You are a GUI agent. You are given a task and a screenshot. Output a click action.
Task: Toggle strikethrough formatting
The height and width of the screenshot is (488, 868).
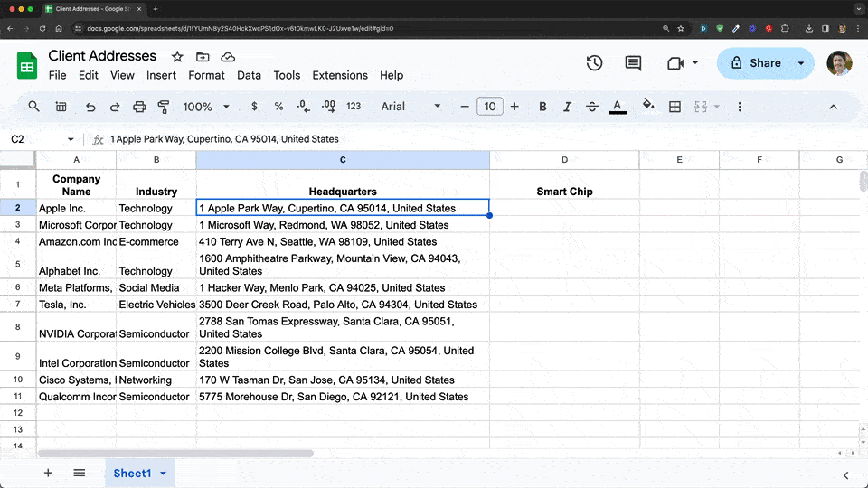(x=591, y=107)
